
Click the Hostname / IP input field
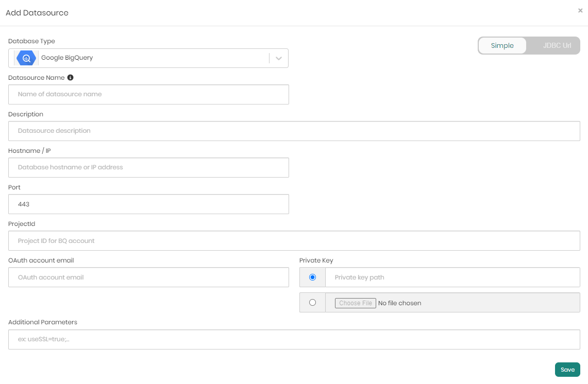point(148,167)
